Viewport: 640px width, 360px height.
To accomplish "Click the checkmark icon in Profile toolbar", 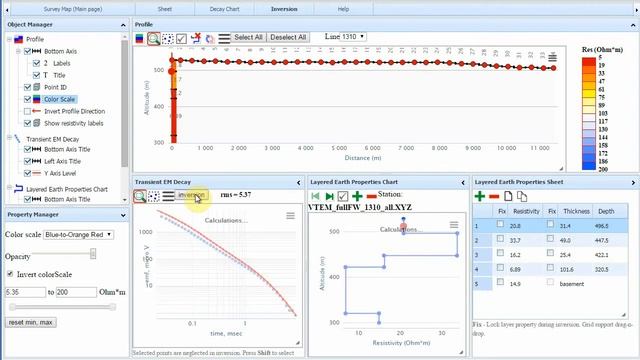I will tap(181, 39).
